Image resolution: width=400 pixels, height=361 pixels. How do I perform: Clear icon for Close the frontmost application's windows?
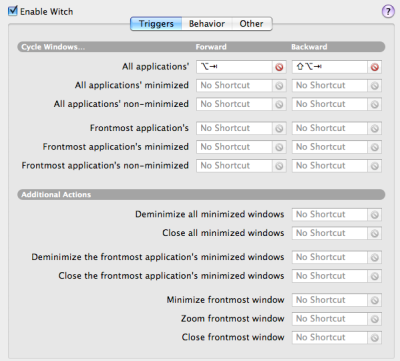pos(375,276)
